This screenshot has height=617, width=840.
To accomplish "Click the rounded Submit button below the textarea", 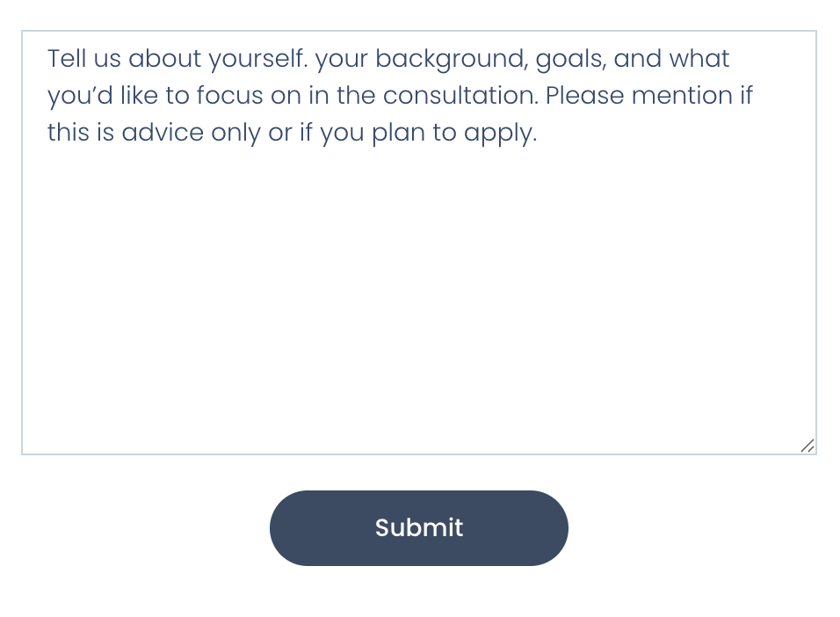I will 418,527.
